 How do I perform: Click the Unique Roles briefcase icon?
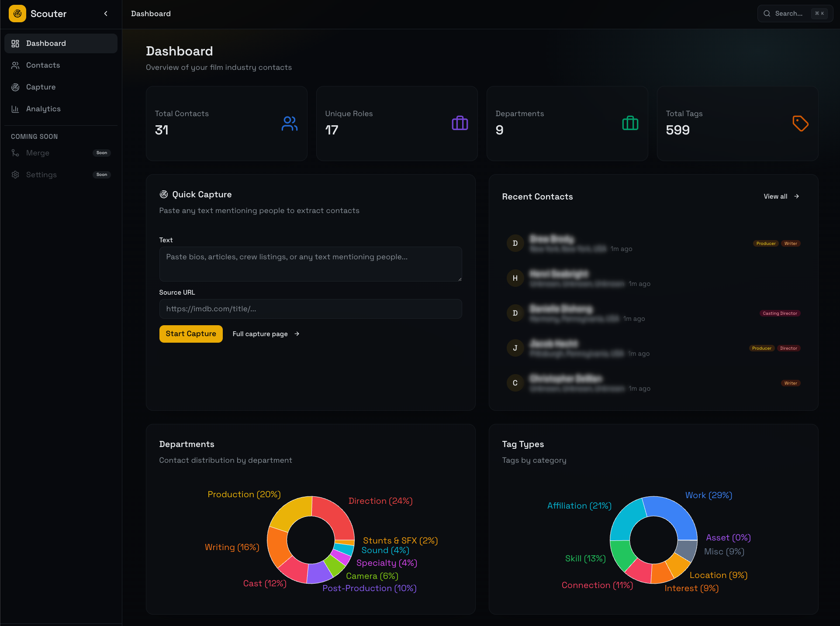[460, 124]
